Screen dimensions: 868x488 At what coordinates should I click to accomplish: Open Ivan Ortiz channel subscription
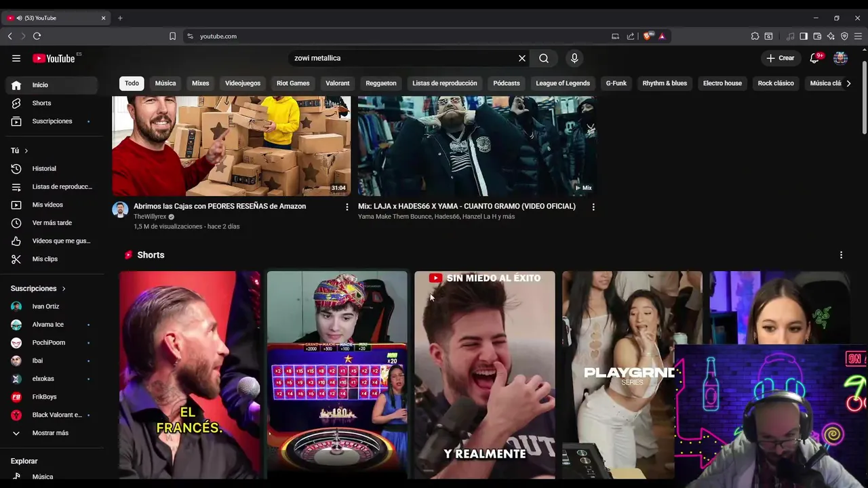[52, 306]
